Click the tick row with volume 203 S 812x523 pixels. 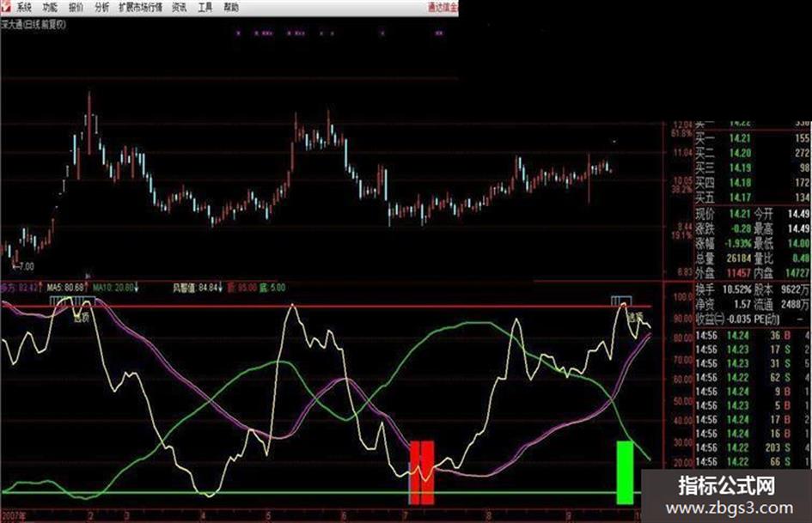(x=753, y=447)
